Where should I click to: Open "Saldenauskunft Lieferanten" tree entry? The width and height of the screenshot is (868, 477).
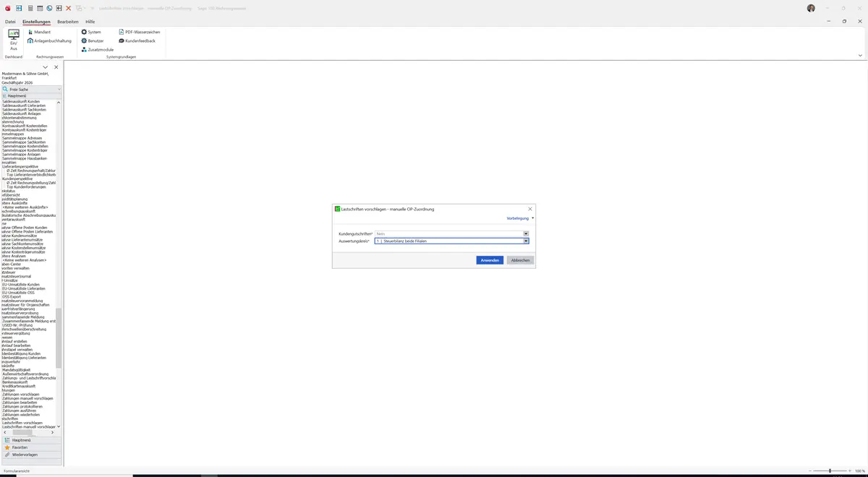point(24,106)
